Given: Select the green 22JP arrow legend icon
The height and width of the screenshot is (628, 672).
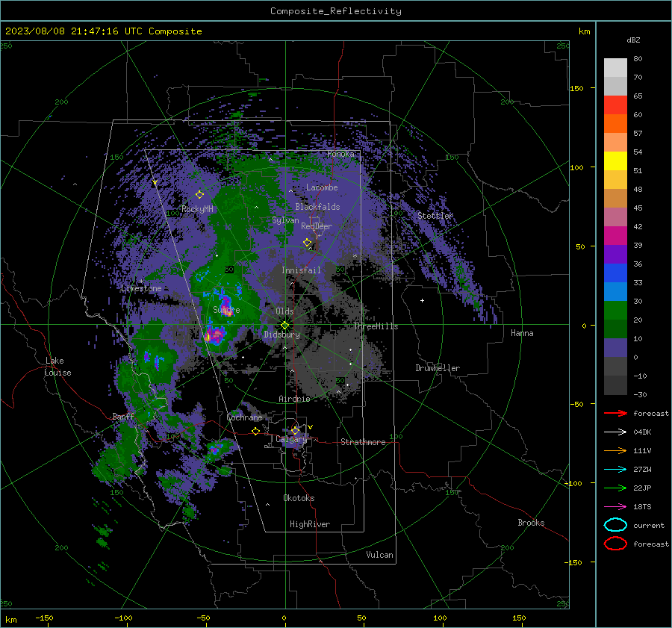Looking at the screenshot, I should (615, 488).
